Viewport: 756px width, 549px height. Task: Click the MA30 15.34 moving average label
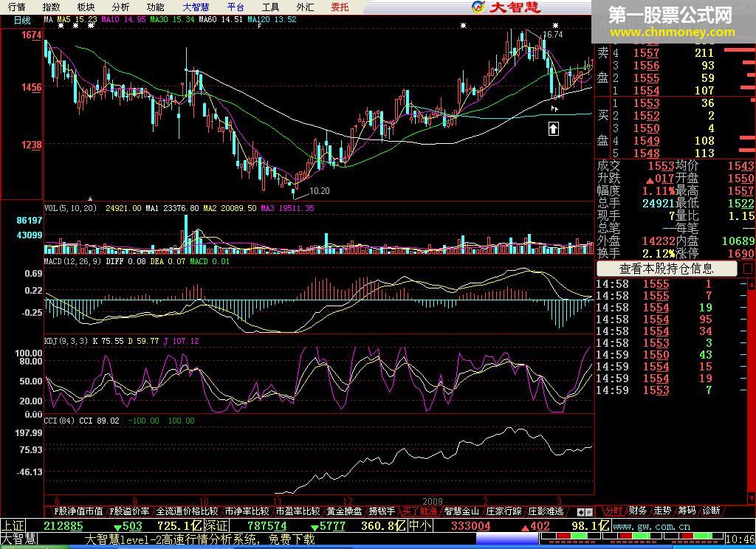pos(172,19)
